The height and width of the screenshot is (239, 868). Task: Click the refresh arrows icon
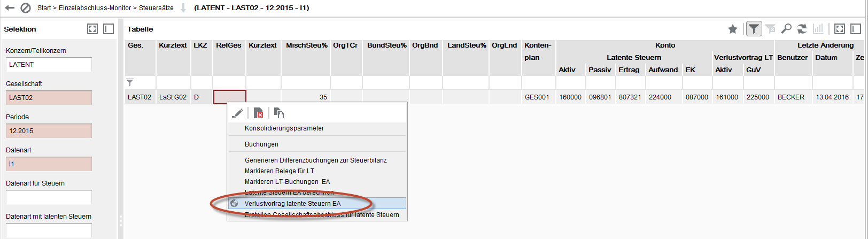(x=802, y=29)
